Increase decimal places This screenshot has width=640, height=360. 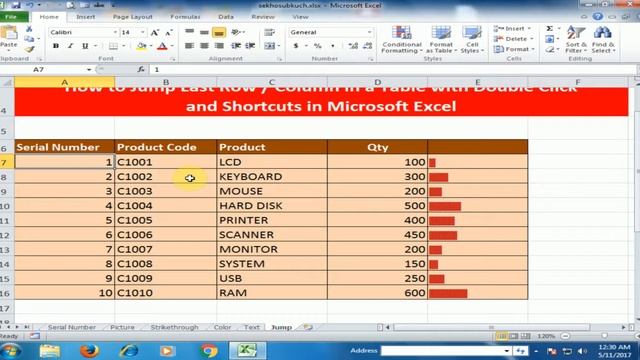click(x=353, y=46)
